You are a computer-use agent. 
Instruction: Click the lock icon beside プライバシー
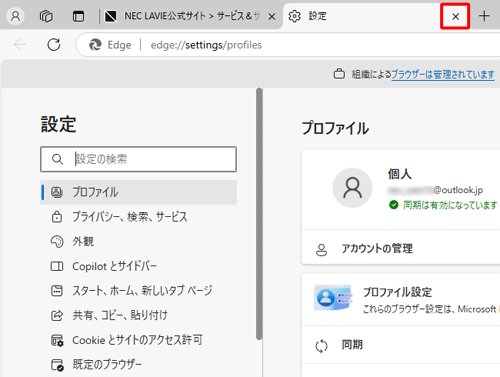coord(57,217)
